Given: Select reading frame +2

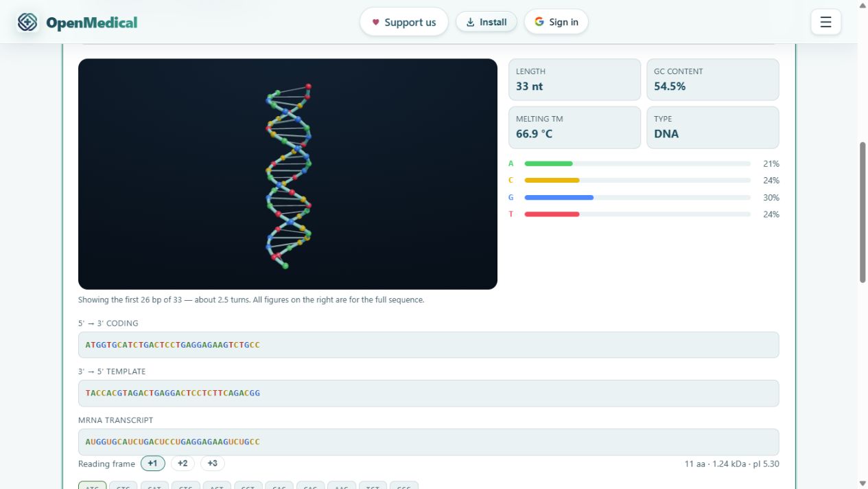Looking at the screenshot, I should coord(183,464).
